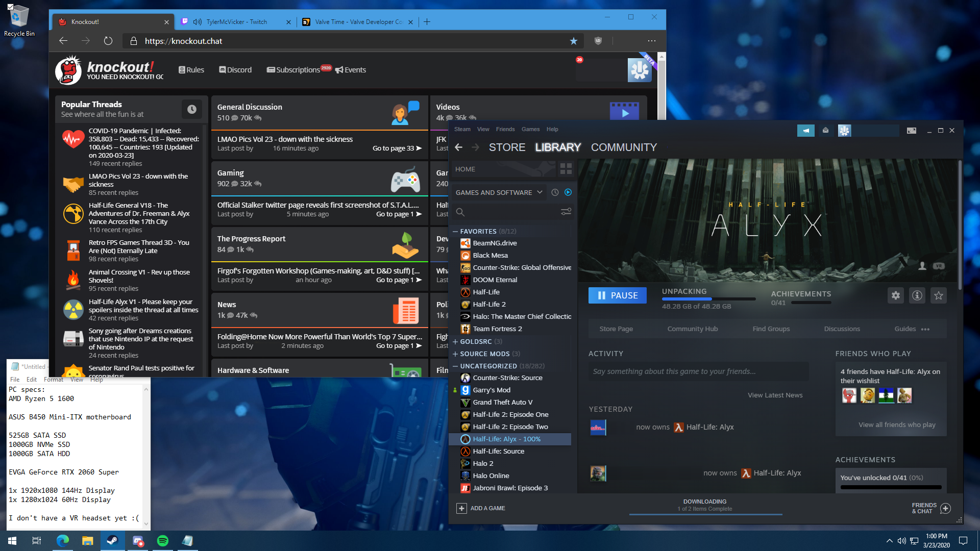The width and height of the screenshot is (980, 551).
Task: Toggle ready-to-play filter icon in library
Action: click(568, 192)
